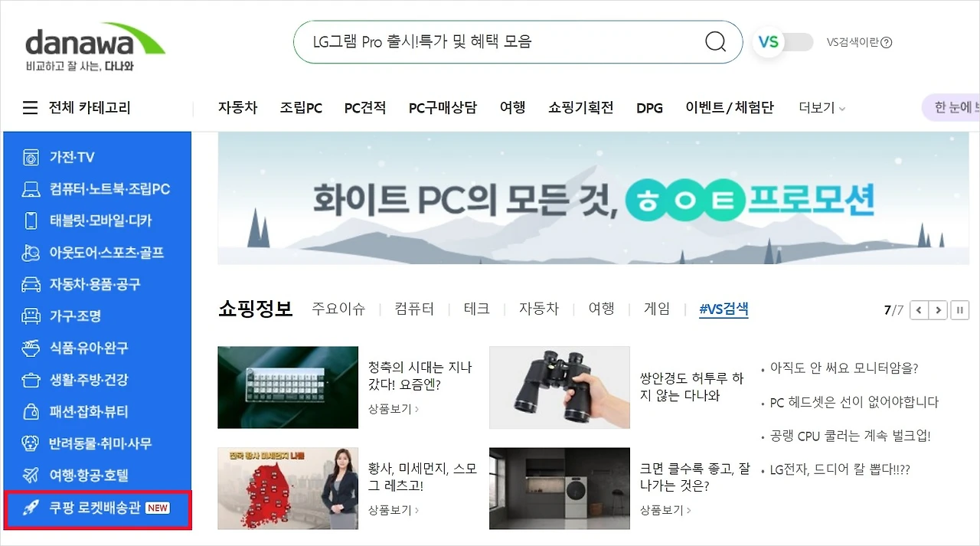This screenshot has height=546, width=980.
Task: Open PC 헤드셋은 선이 없어야합니다 link
Action: coord(854,402)
